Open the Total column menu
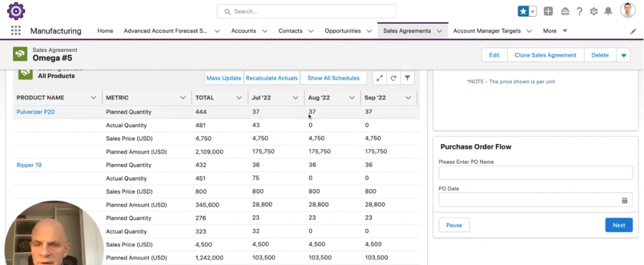Image resolution: width=644 pixels, height=265 pixels. [x=239, y=98]
